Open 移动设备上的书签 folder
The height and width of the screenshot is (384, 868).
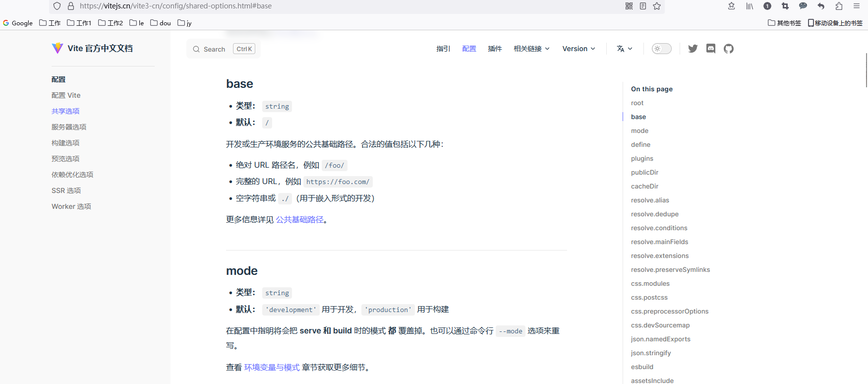tap(835, 23)
